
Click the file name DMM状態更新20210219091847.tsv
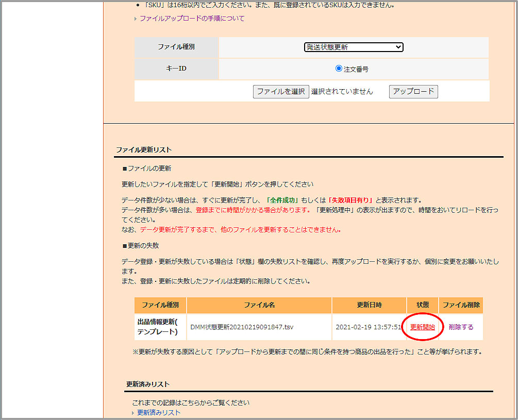coord(242,327)
